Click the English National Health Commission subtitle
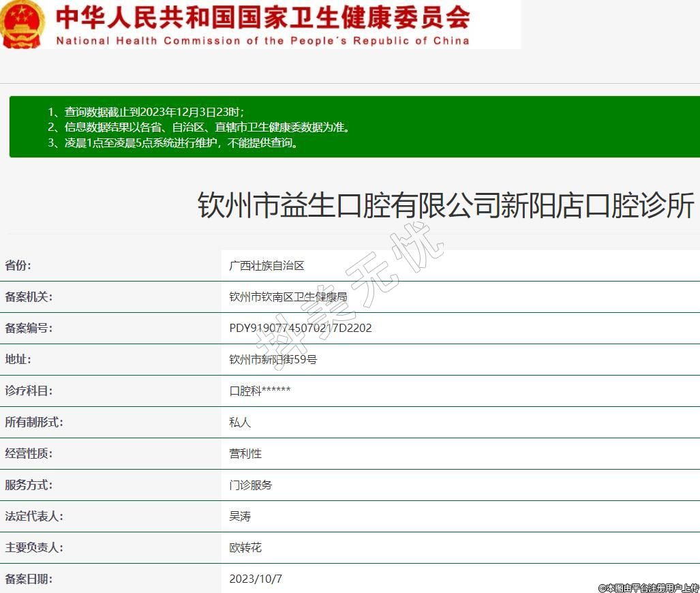The image size is (700, 593). pyautogui.click(x=262, y=40)
